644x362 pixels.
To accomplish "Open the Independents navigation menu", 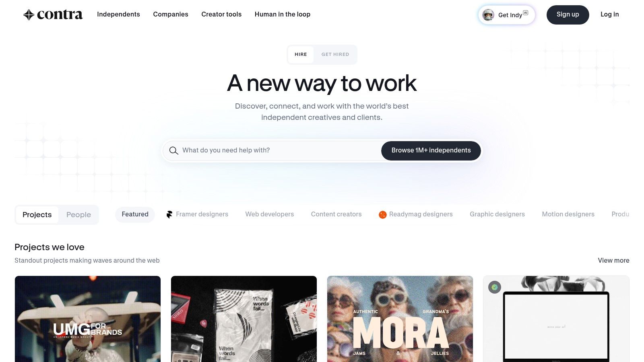I will tap(118, 14).
